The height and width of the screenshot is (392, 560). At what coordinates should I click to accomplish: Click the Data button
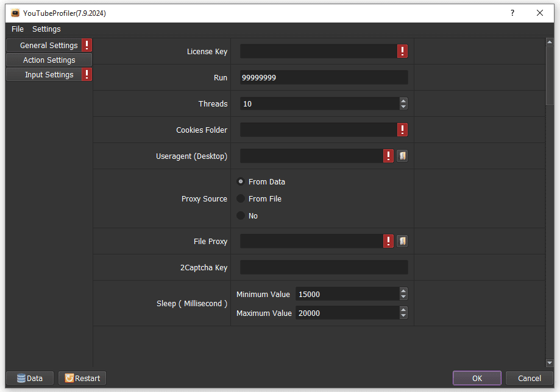click(30, 378)
